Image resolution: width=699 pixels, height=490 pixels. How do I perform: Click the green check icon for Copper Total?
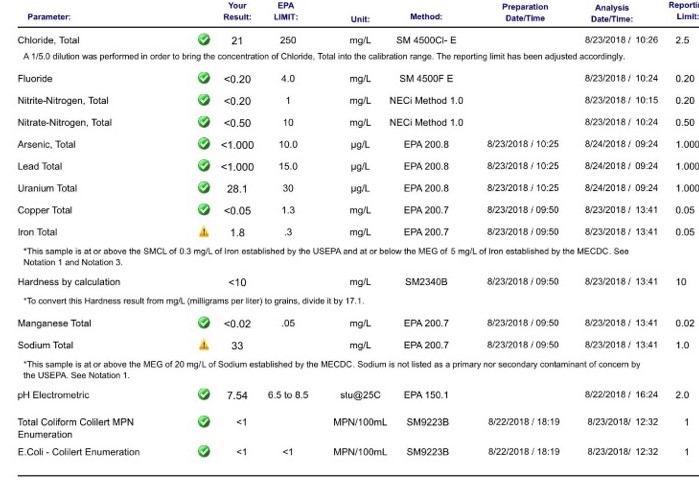pyautogui.click(x=204, y=209)
